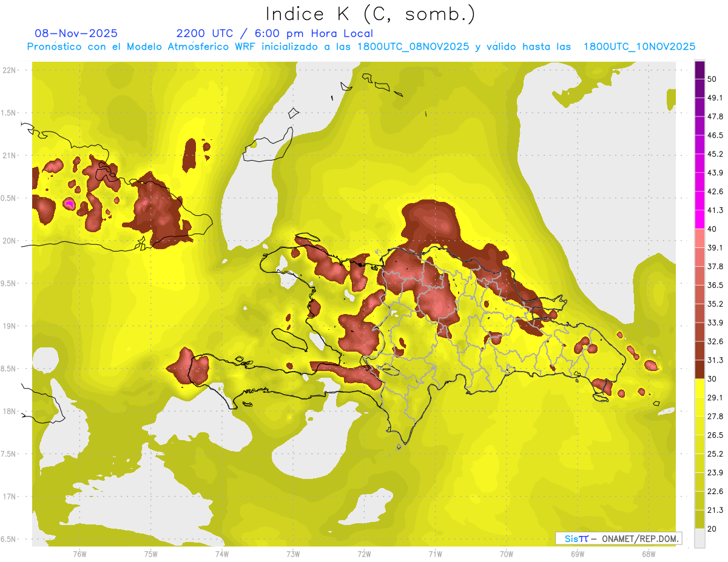Click the "73W" longitude axis label
Viewport: 728px width, 562px height.
293,554
